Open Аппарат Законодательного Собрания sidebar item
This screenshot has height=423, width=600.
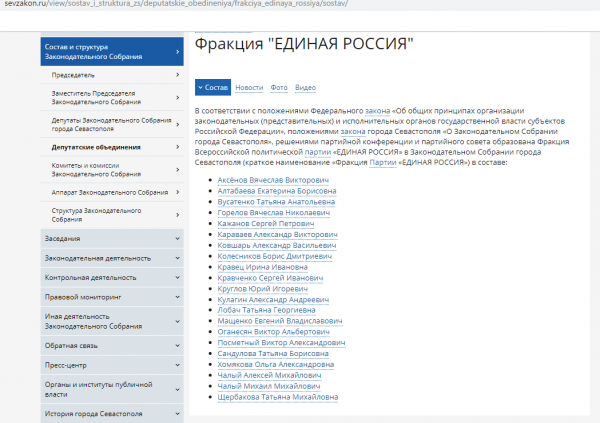point(112,192)
